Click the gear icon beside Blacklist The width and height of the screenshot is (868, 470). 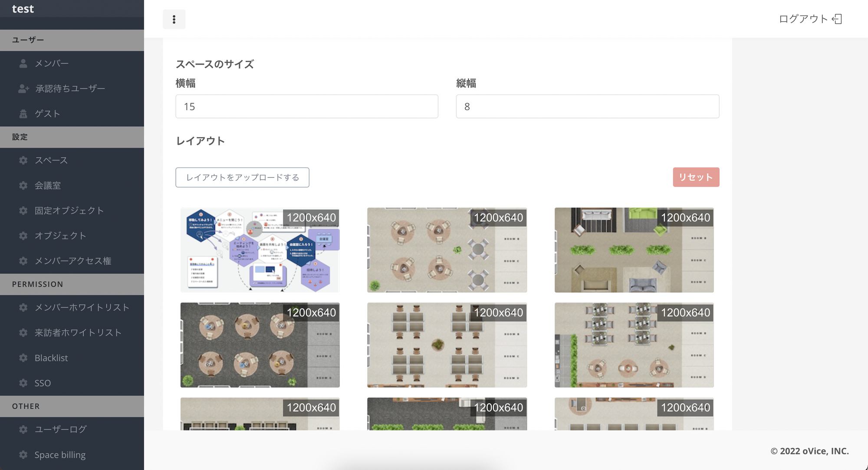coord(23,358)
